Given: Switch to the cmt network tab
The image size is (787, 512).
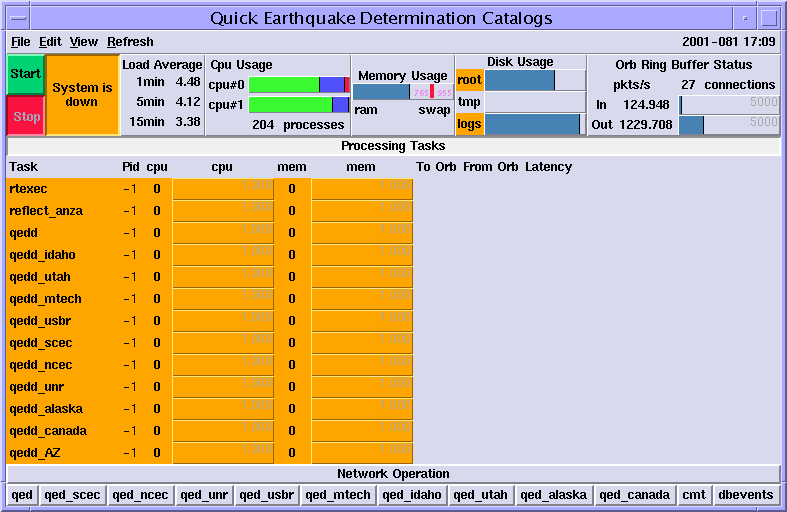Looking at the screenshot, I should tap(694, 495).
